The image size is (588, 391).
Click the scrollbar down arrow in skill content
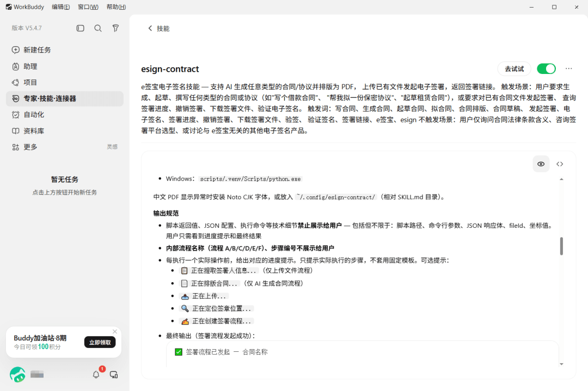pos(561,364)
